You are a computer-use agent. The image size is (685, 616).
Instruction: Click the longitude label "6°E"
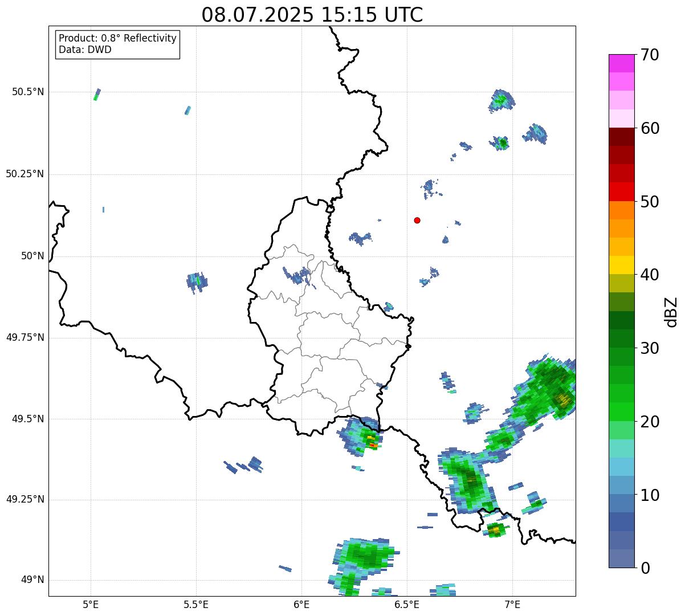(x=301, y=605)
